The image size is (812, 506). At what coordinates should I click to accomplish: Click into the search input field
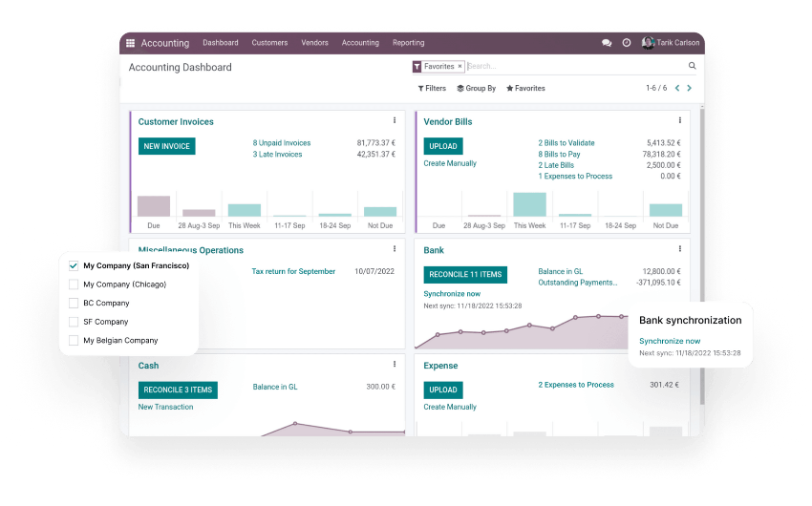(x=576, y=66)
